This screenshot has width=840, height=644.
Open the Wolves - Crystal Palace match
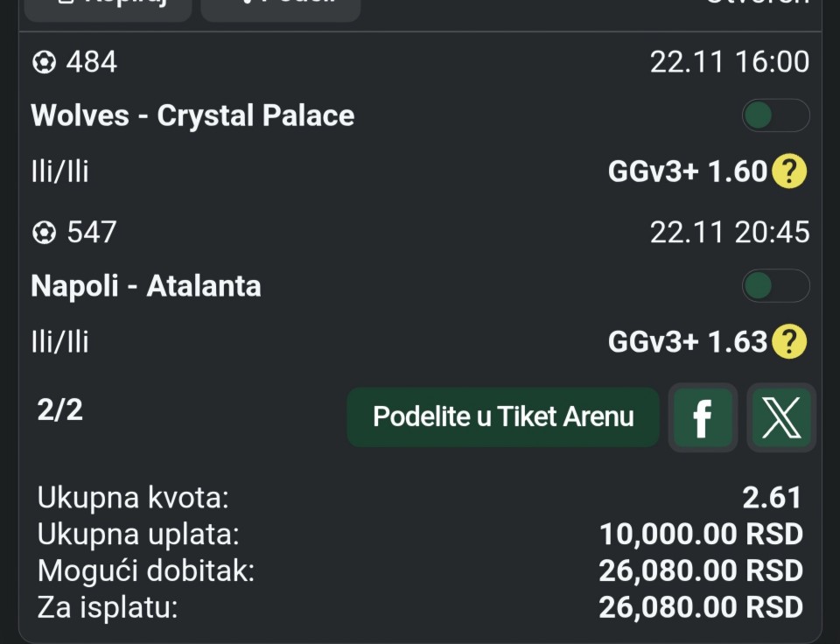point(192,115)
